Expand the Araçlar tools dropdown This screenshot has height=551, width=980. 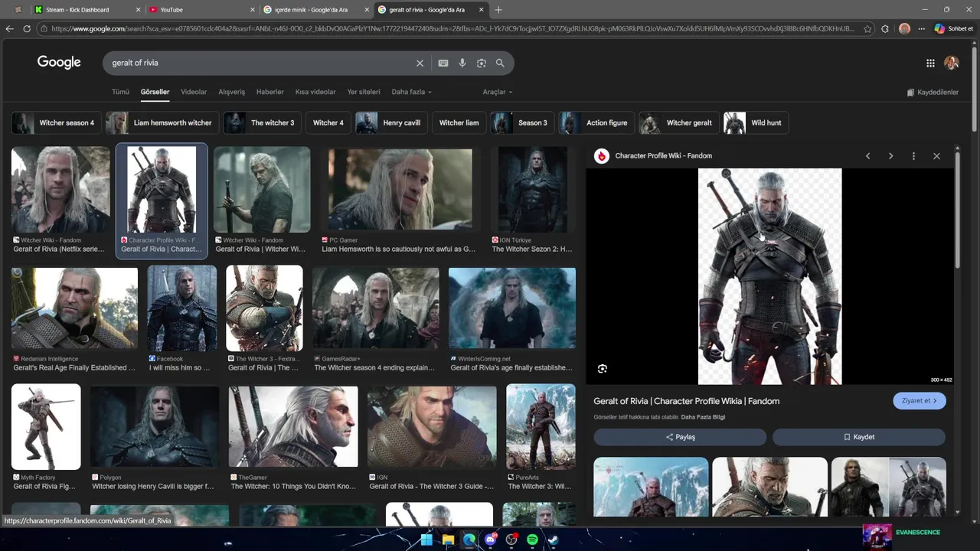click(498, 92)
